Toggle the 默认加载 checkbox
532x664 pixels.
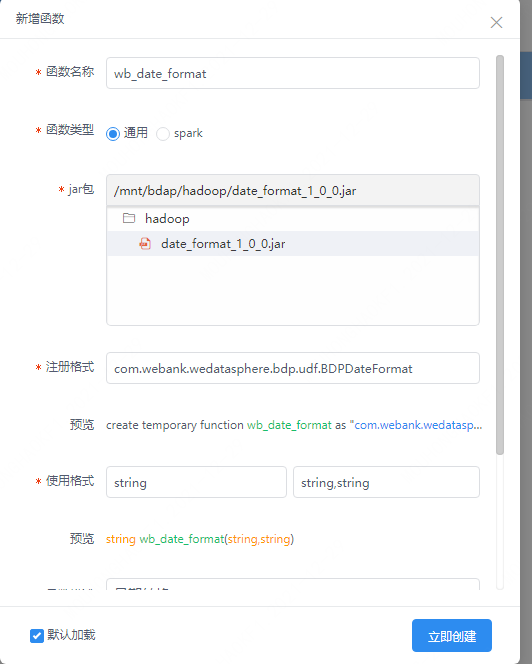pyautogui.click(x=37, y=635)
